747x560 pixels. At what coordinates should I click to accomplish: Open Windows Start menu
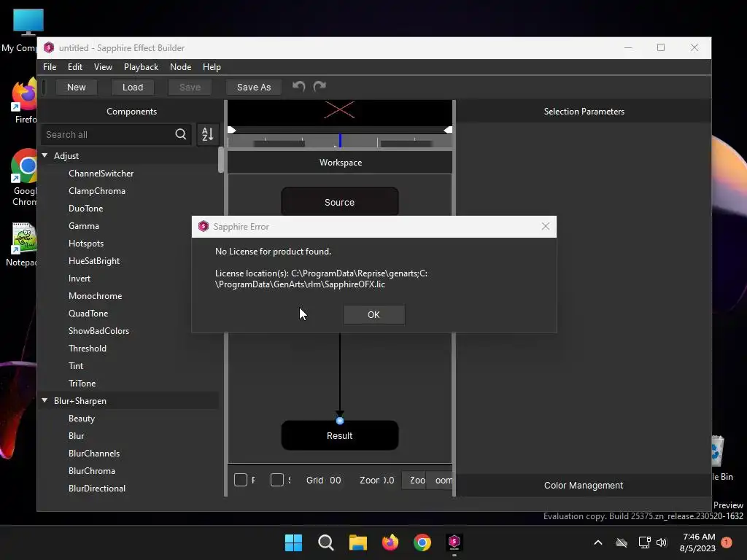293,542
